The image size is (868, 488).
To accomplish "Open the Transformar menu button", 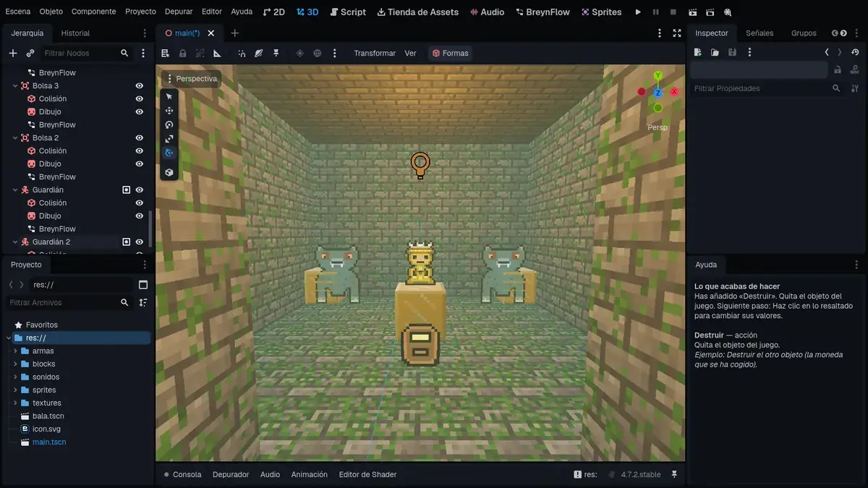I will (x=375, y=53).
